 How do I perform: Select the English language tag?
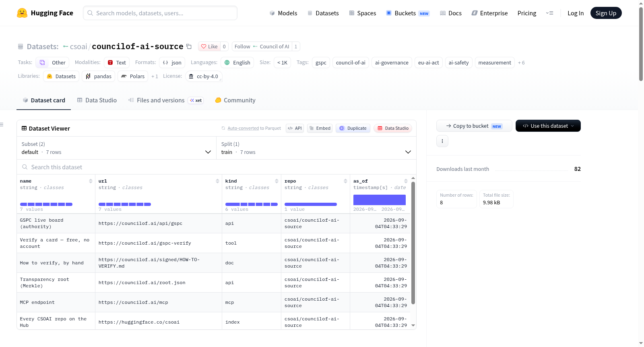(237, 62)
